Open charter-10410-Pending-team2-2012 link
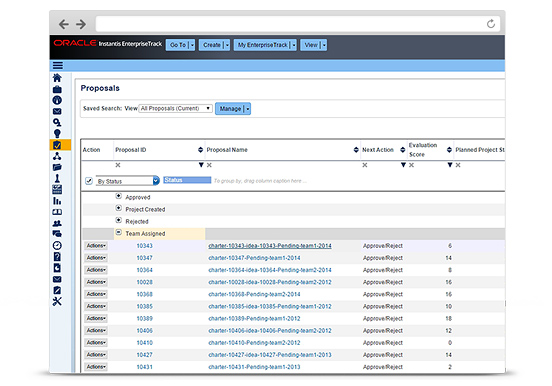Image resolution: width=552 pixels, height=386 pixels. coord(254,343)
